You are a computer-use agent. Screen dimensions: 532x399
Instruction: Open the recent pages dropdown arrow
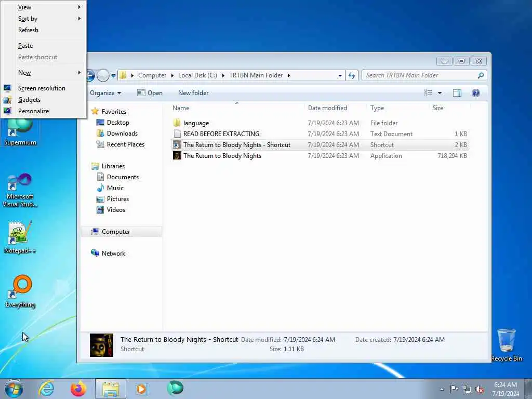tap(113, 76)
